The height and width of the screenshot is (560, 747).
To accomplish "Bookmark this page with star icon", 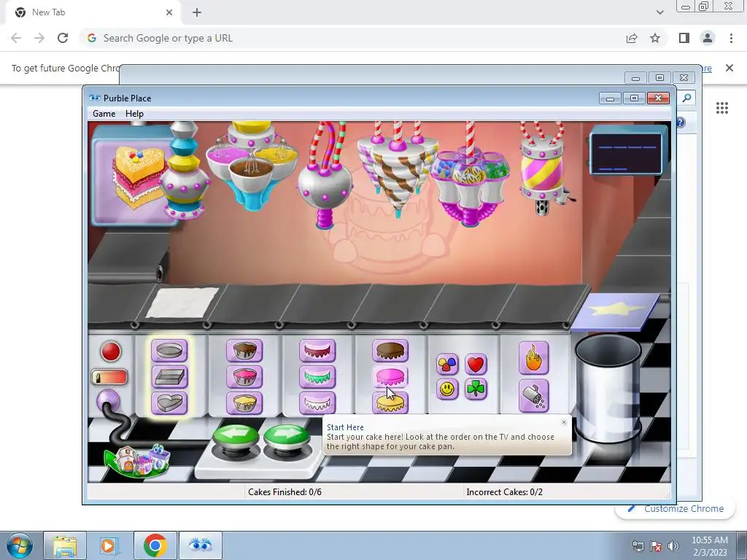I will [655, 38].
